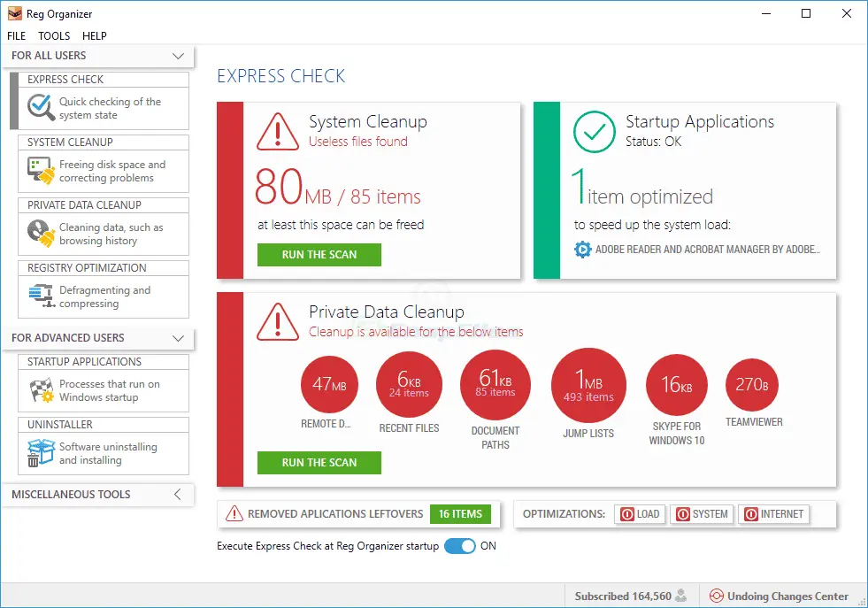This screenshot has height=608, width=868.
Task: Click the System Cleanup broom monitor icon
Action: (41, 171)
